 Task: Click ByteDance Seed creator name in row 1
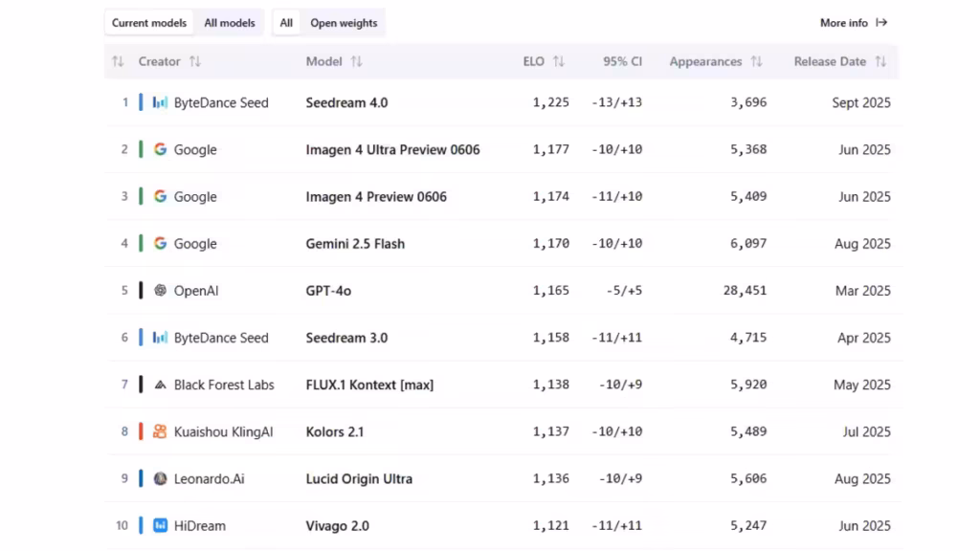[x=221, y=102]
